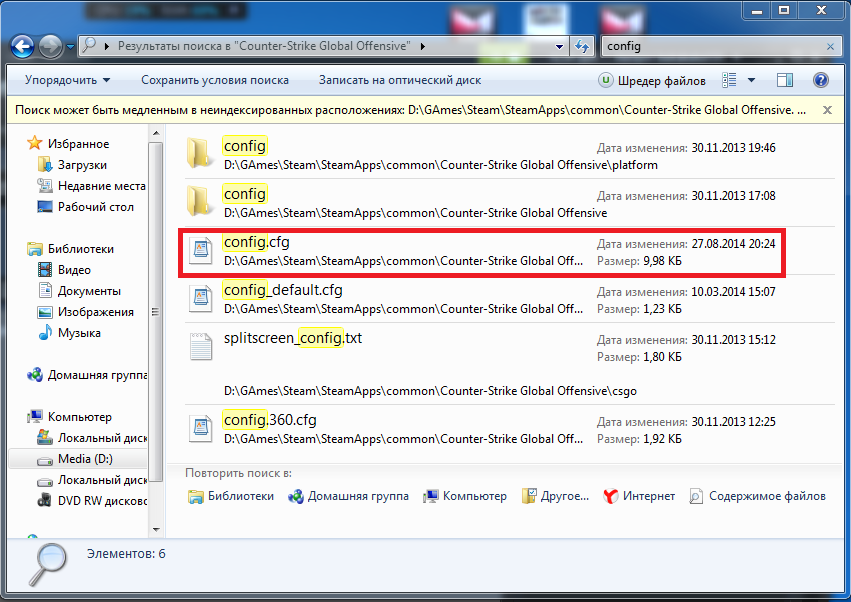Click the Шредер файлов green U icon
The width and height of the screenshot is (851, 602).
click(x=605, y=80)
